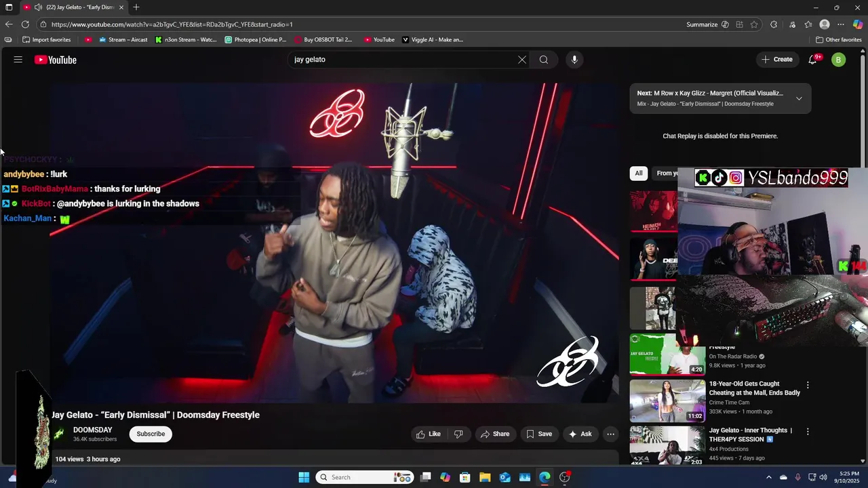868x488 pixels.
Task: View site information lock icon
Action: [43, 24]
